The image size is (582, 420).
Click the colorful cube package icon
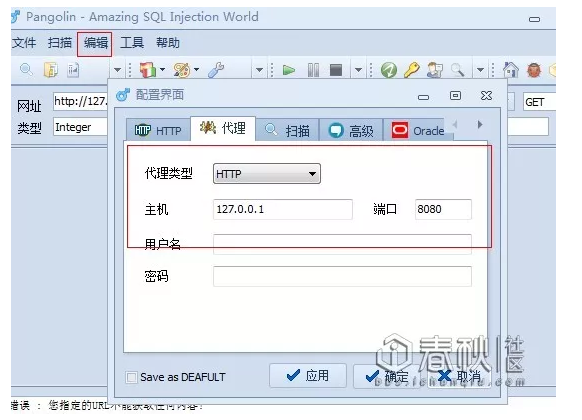(148, 70)
